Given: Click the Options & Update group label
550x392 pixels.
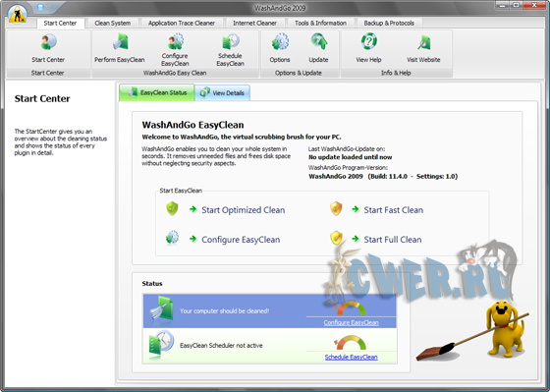Looking at the screenshot, I should click(299, 73).
